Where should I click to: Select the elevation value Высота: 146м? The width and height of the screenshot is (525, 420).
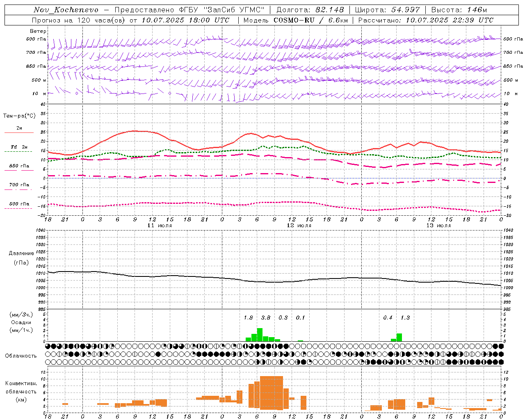coord(459,10)
